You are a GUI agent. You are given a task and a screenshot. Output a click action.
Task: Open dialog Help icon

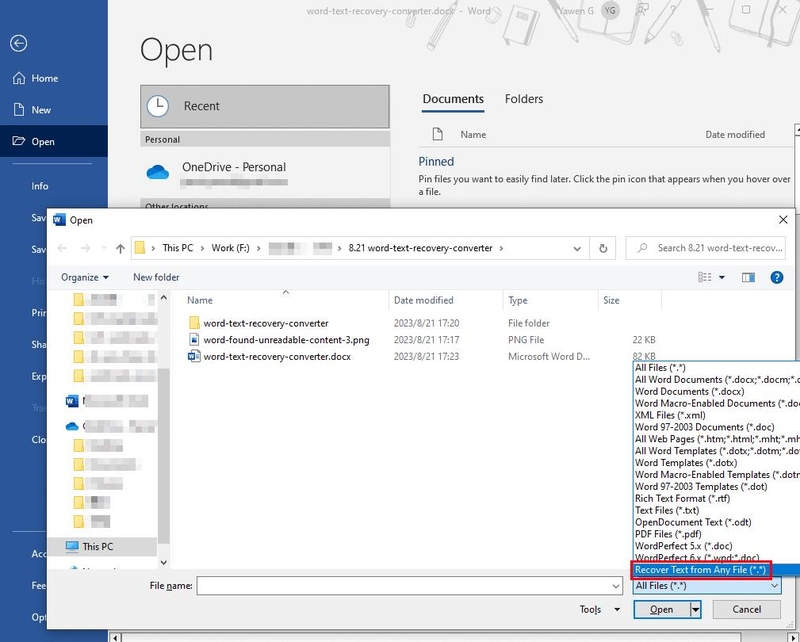pyautogui.click(x=776, y=277)
